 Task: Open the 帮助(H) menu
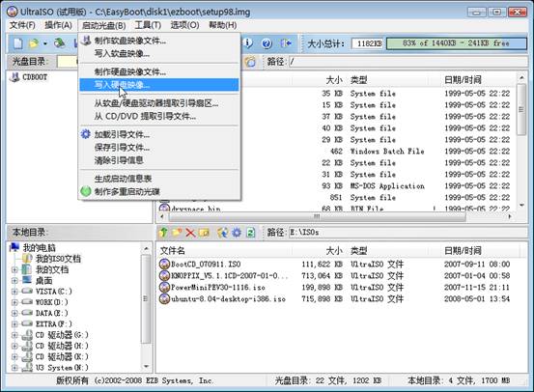pyautogui.click(x=223, y=25)
